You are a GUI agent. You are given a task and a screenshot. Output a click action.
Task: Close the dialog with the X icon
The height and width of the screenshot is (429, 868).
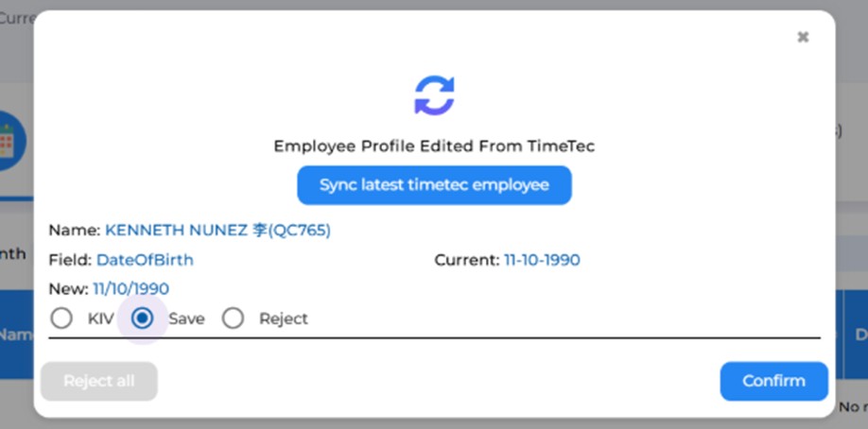pos(803,37)
